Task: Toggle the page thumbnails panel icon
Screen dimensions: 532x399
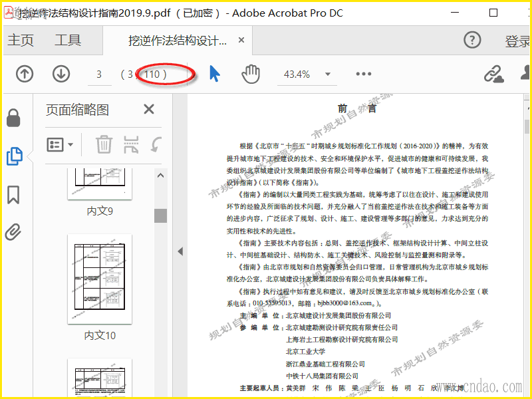Action: coord(14,156)
